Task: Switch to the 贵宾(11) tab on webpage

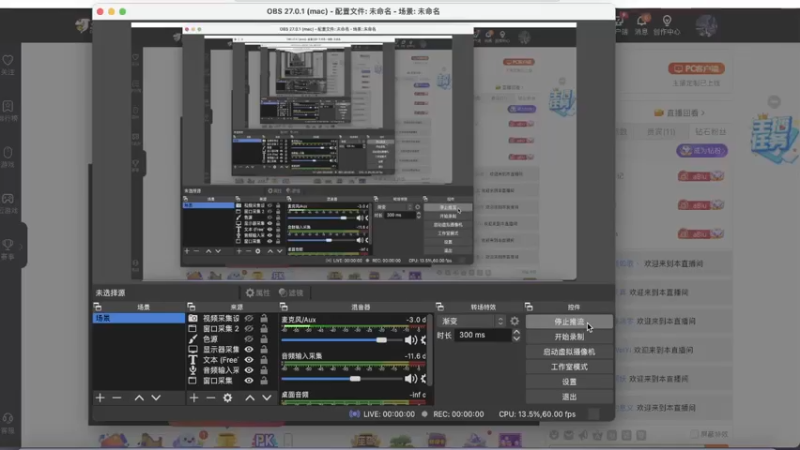Action: (x=661, y=132)
